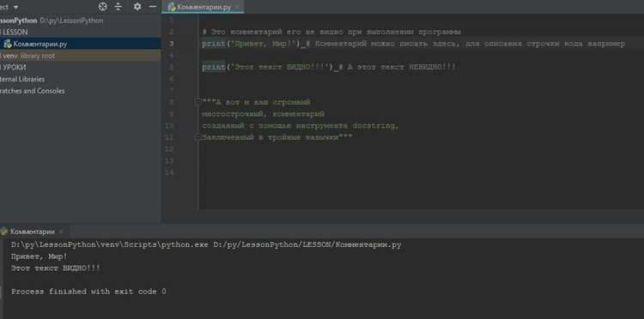The height and width of the screenshot is (319, 644).
Task: Click the Python icon beside Комментарии.py tree row
Action: click(8, 44)
